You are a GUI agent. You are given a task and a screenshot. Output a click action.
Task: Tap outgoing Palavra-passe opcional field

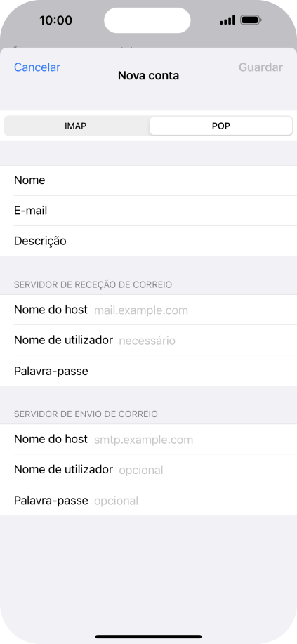pos(148,500)
